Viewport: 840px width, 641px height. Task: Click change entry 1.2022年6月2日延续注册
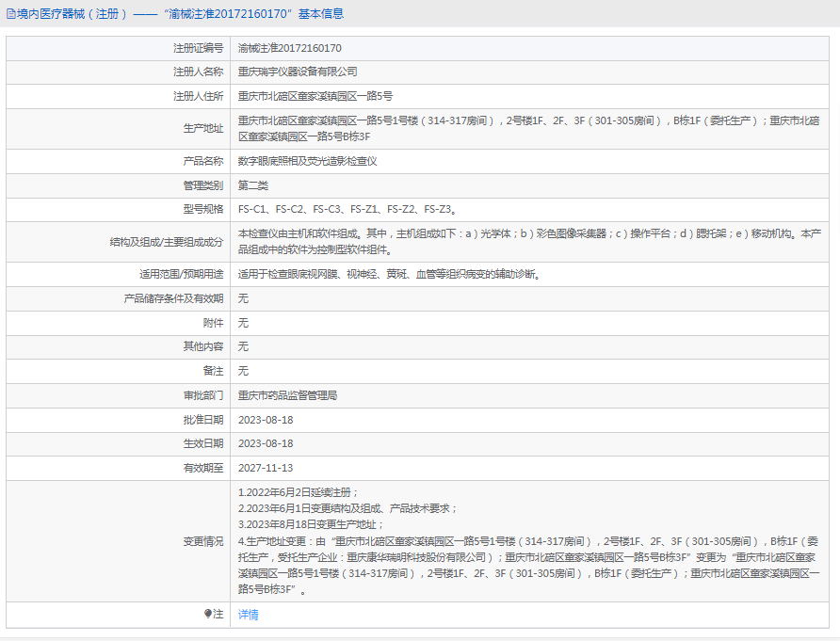(299, 492)
